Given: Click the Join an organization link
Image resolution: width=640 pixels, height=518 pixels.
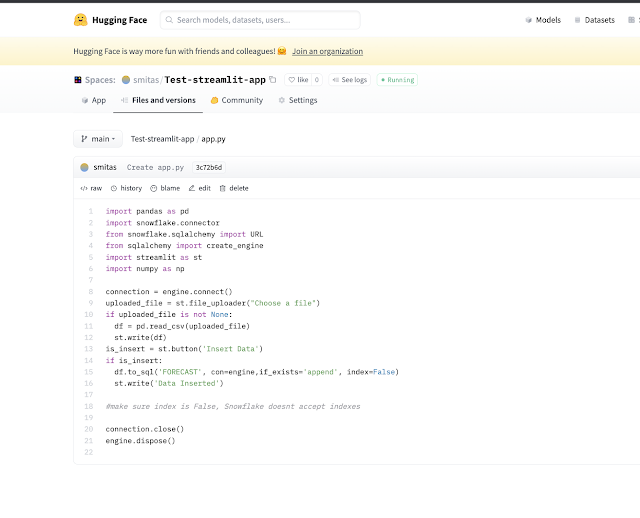Looking at the screenshot, I should coord(327,51).
